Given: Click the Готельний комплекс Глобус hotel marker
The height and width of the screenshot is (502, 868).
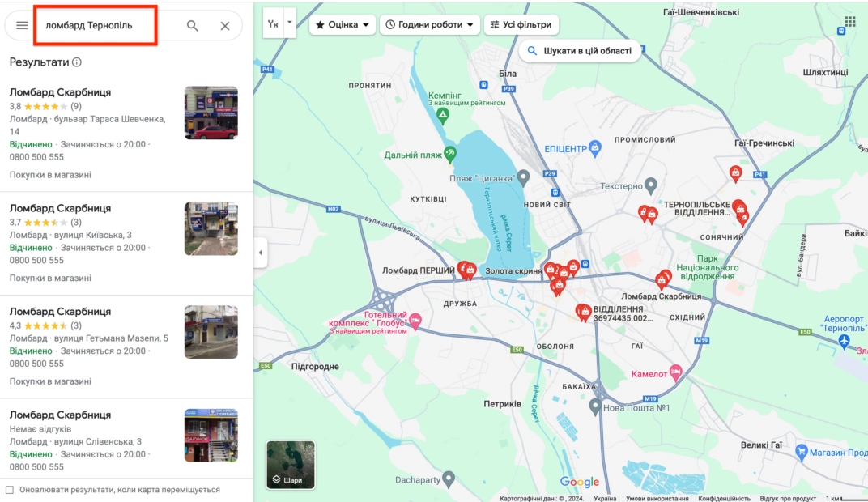Looking at the screenshot, I should pos(415,319).
